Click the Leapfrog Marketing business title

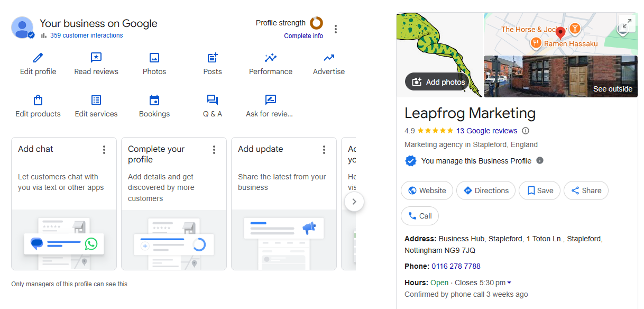470,113
